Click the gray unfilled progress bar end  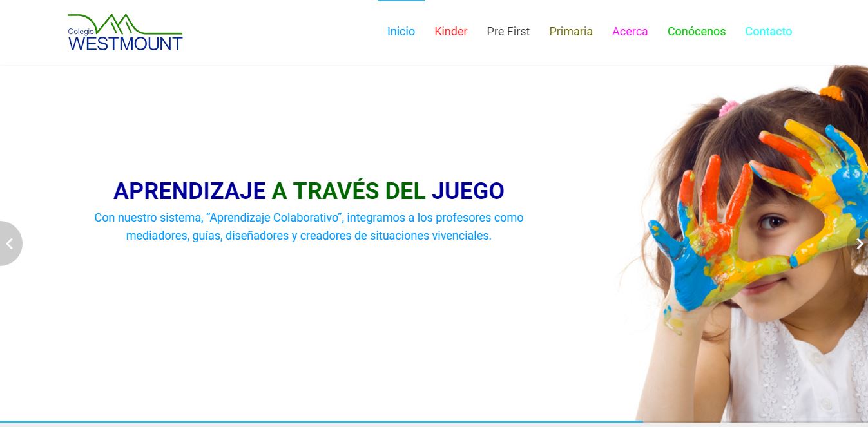click(754, 422)
